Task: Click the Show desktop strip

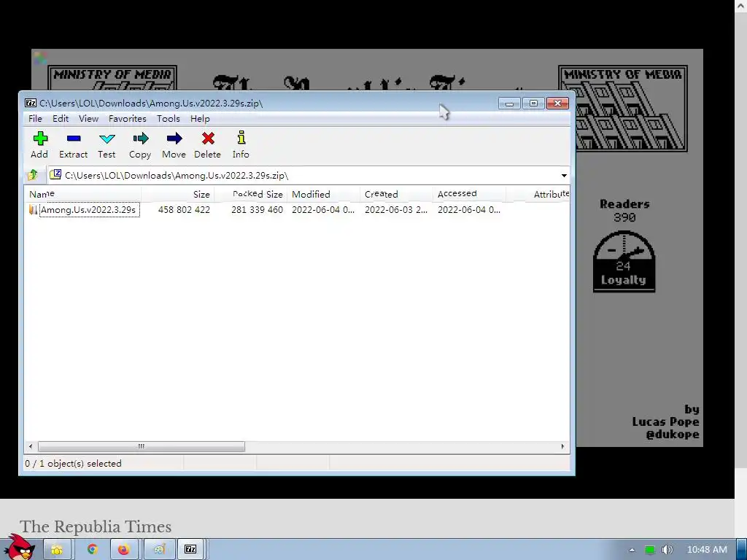Action: tap(741, 550)
